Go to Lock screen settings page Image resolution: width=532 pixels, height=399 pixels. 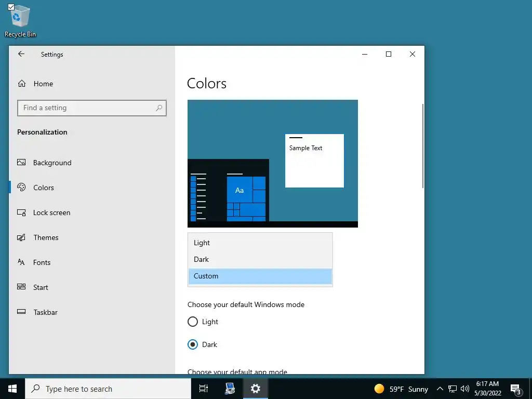91,212
